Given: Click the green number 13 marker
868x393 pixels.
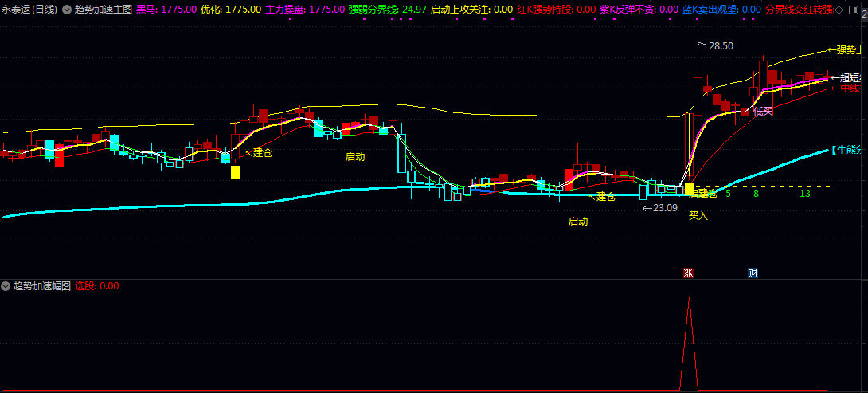Looking at the screenshot, I should coord(805,194).
